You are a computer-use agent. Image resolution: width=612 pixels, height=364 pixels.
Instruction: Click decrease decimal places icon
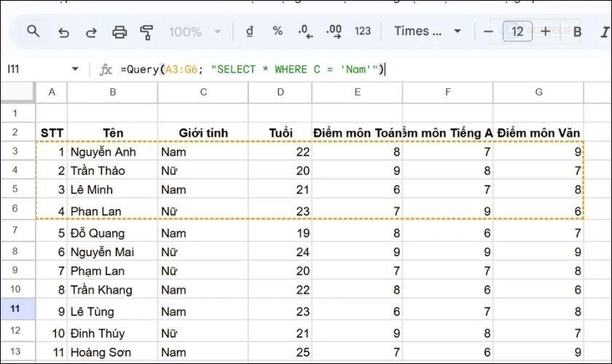305,31
